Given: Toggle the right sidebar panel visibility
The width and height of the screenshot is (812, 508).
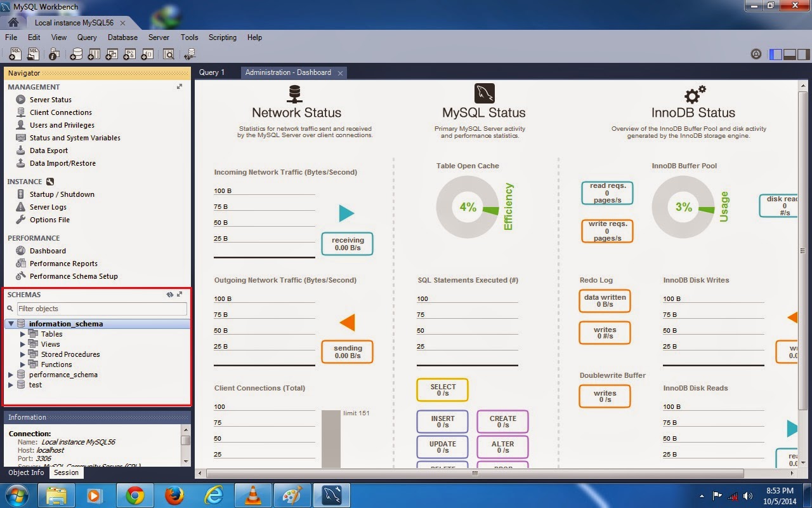Looking at the screenshot, I should (803, 55).
